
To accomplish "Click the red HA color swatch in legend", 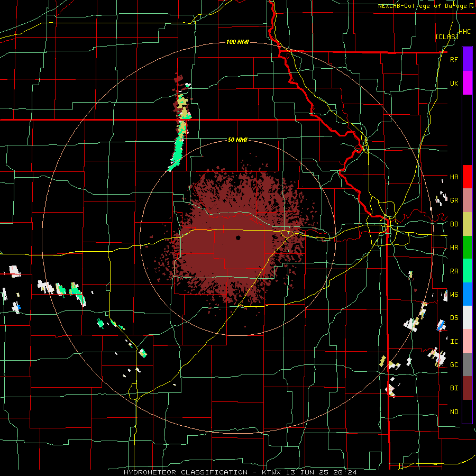I will [467, 177].
